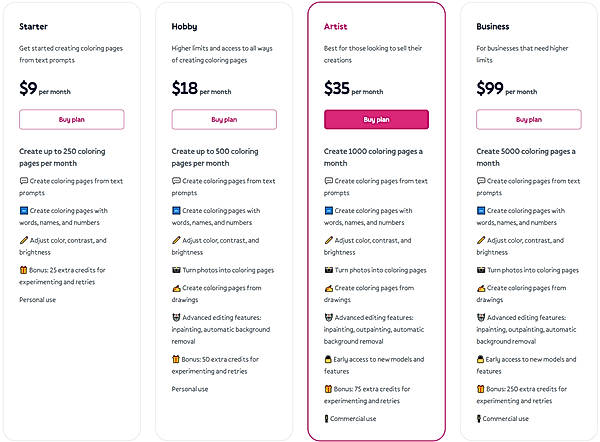The image size is (600, 442).
Task: Click speech bubble icon in Starter plan
Action: [23, 181]
